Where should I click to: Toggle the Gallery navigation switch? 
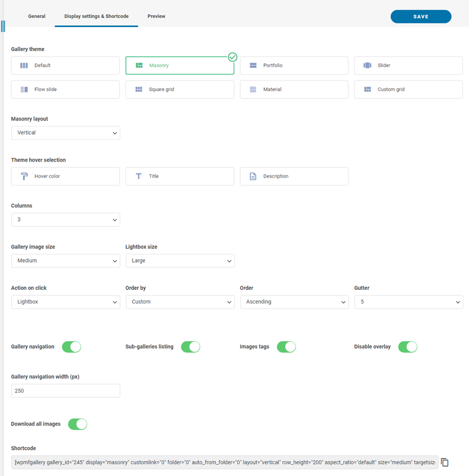71,347
